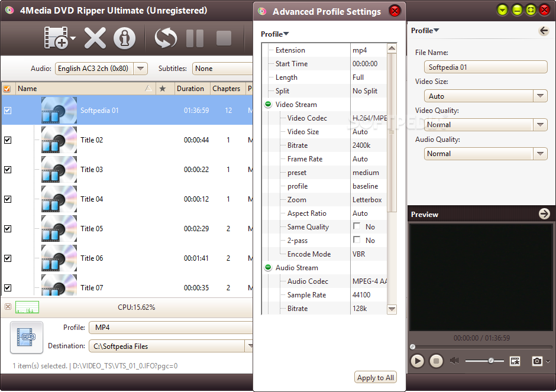Click the CPU usage graph icon
This screenshot has width=556, height=392.
(27, 307)
